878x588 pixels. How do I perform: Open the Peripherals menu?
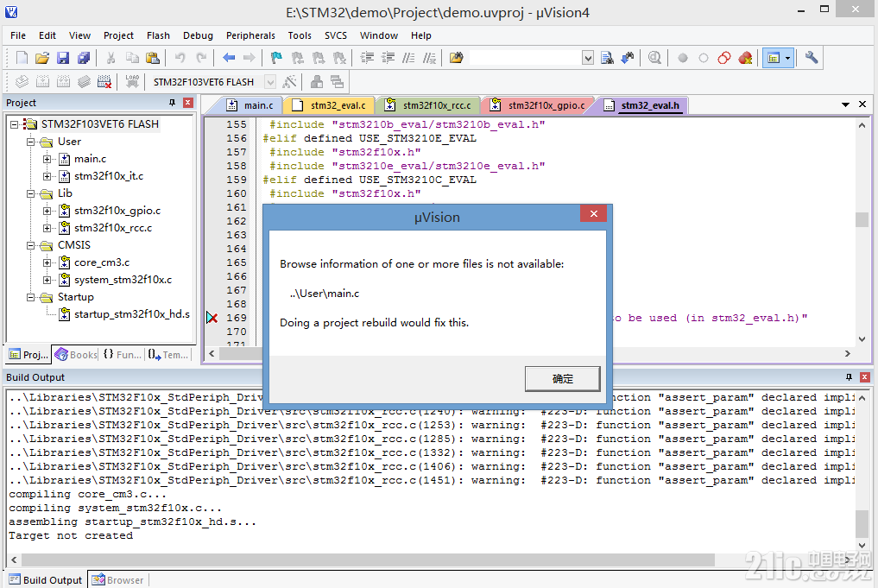click(x=250, y=35)
